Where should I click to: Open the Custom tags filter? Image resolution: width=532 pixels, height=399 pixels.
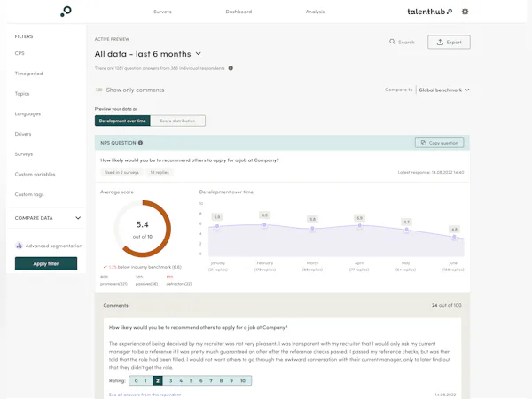[29, 194]
